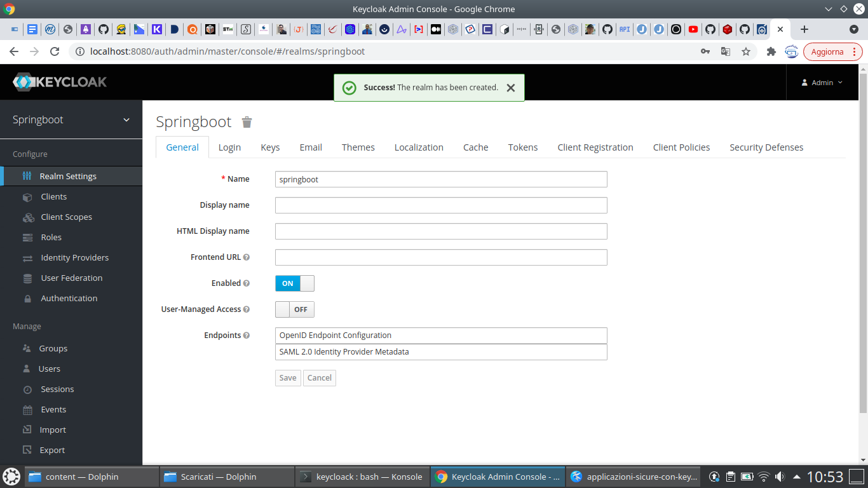This screenshot has height=488, width=868.
Task: Switch to the Cache tab
Action: point(476,147)
